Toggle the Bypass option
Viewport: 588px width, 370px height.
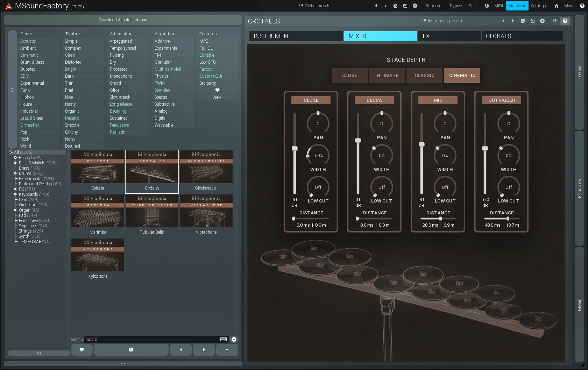pyautogui.click(x=456, y=6)
